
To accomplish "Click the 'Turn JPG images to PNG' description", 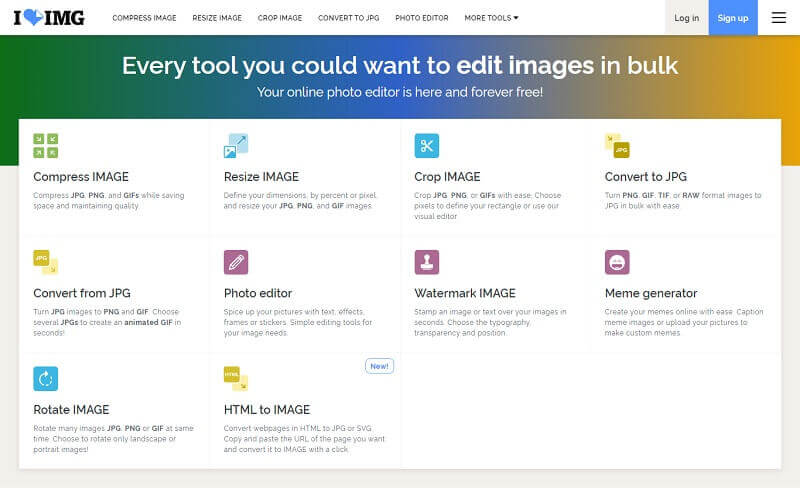I will 107,322.
